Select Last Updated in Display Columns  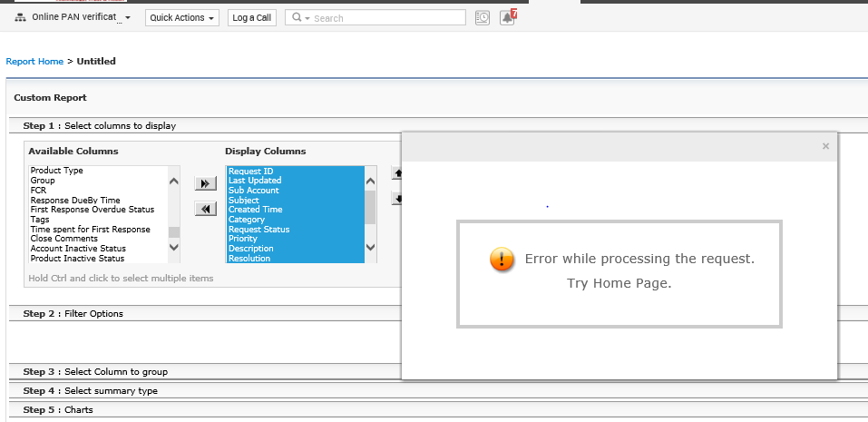point(296,181)
